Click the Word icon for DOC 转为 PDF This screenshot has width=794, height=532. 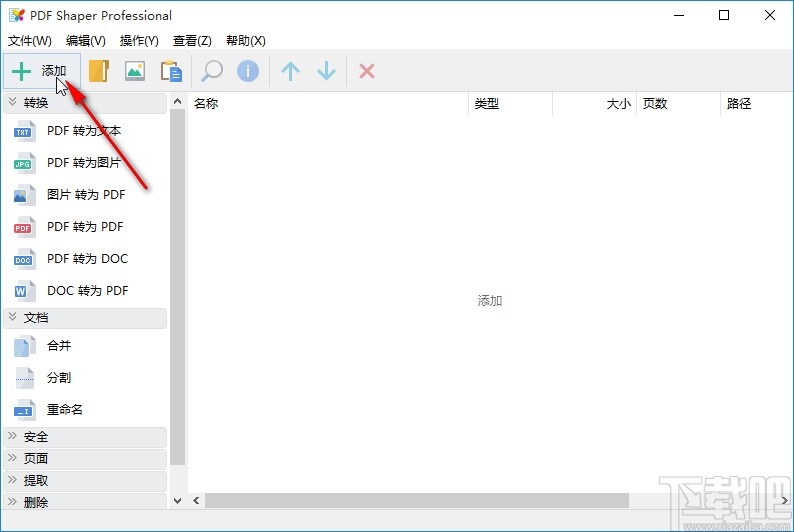click(x=24, y=291)
